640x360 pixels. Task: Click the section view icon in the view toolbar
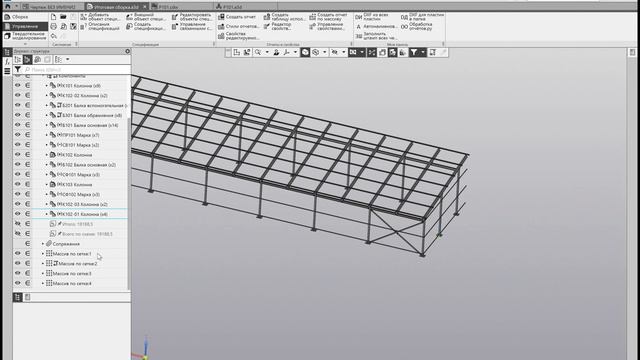(392, 52)
